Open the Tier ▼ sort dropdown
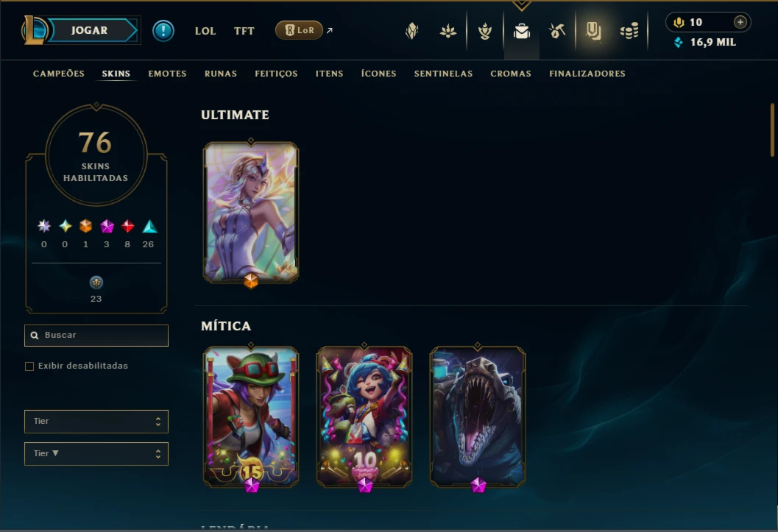 [x=96, y=454]
